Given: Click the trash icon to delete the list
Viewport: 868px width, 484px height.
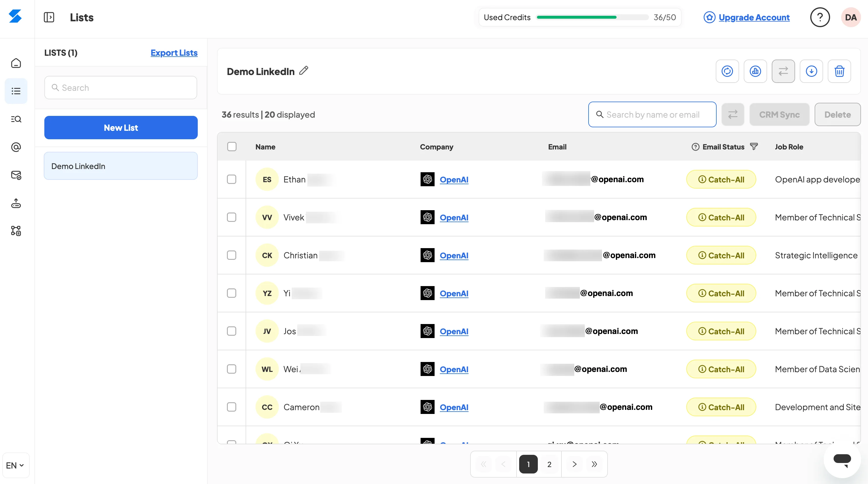Looking at the screenshot, I should pos(839,71).
